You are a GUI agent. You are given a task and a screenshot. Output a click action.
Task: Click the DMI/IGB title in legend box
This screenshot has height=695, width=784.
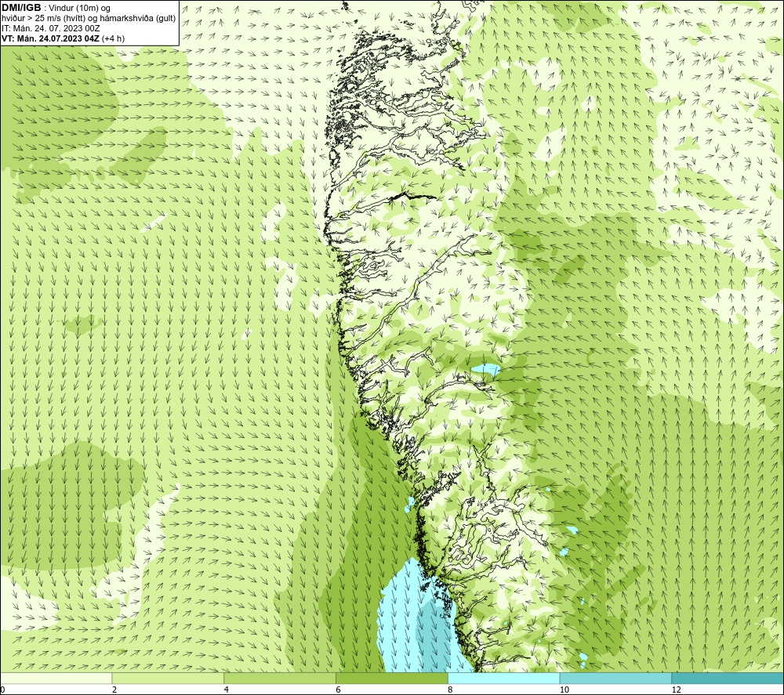21,8
